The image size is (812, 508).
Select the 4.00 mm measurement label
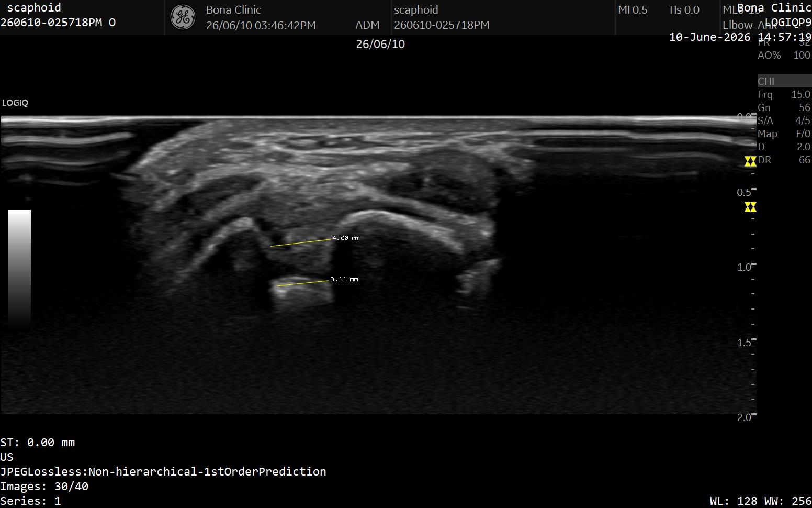[x=346, y=238]
